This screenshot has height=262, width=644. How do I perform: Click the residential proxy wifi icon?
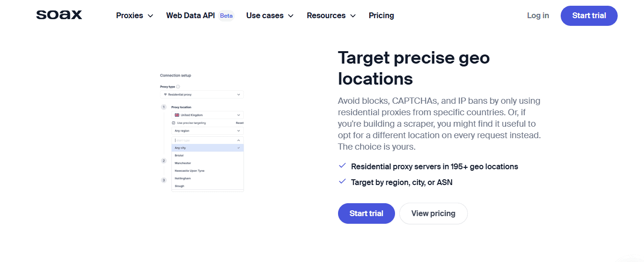point(165,95)
